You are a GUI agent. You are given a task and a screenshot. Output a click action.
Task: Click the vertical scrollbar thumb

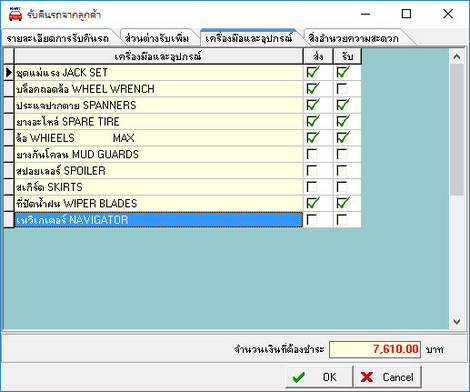tap(457, 130)
